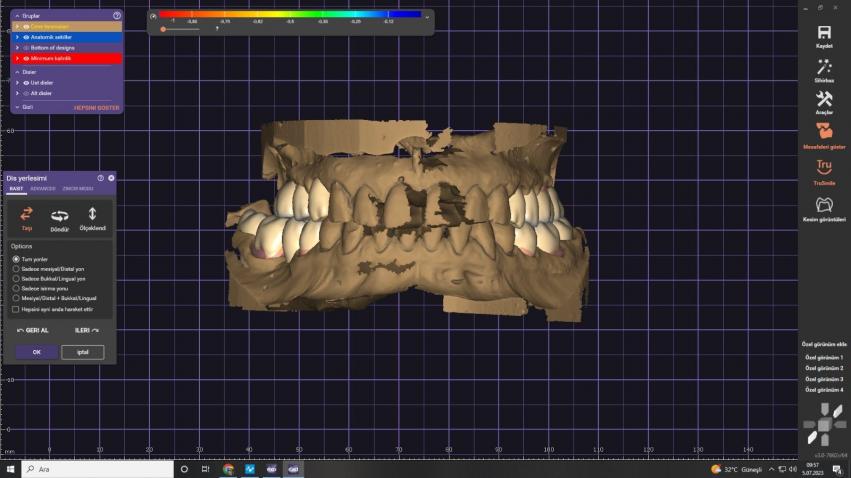Open the Araçlar tools menu
The image size is (851, 478).
(x=824, y=100)
